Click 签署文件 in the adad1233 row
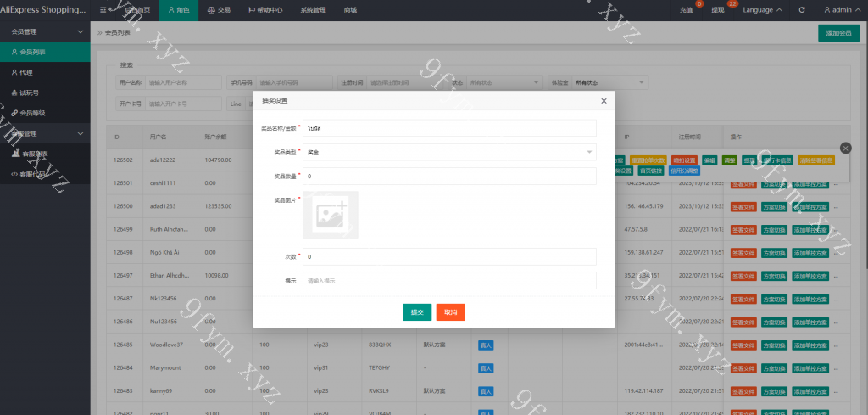 [743, 207]
